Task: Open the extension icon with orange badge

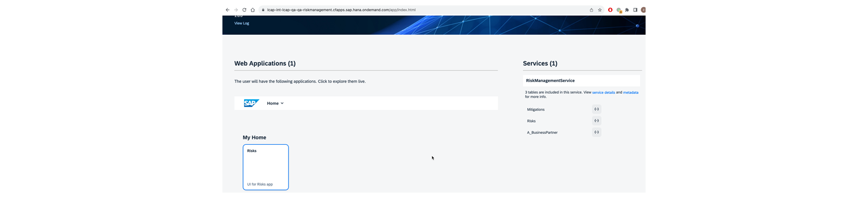Action: [x=619, y=10]
